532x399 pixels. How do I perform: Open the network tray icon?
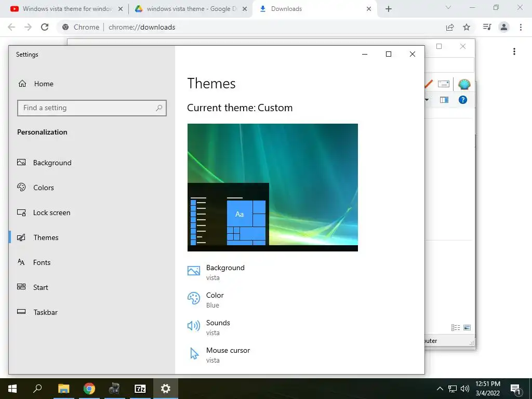[x=453, y=389]
